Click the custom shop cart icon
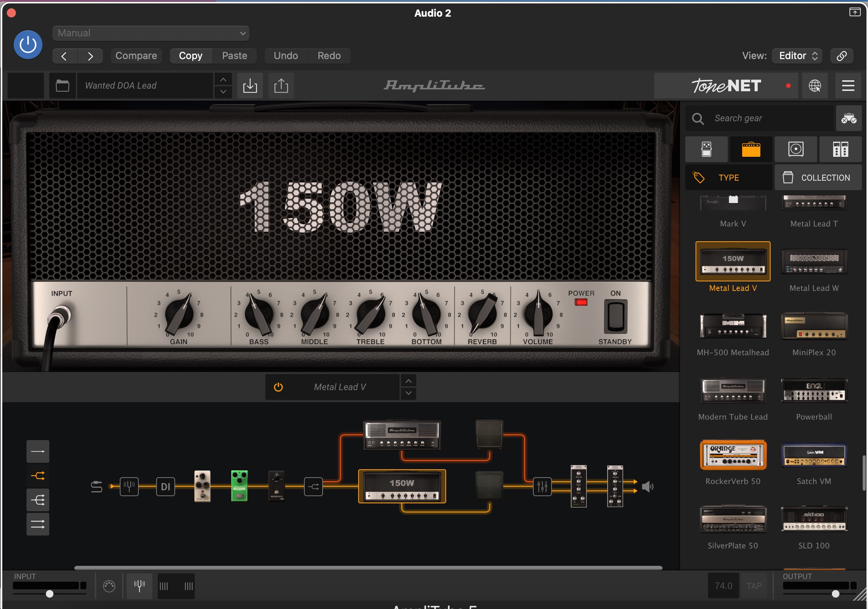Viewport: 868px width, 609px height. click(x=849, y=119)
